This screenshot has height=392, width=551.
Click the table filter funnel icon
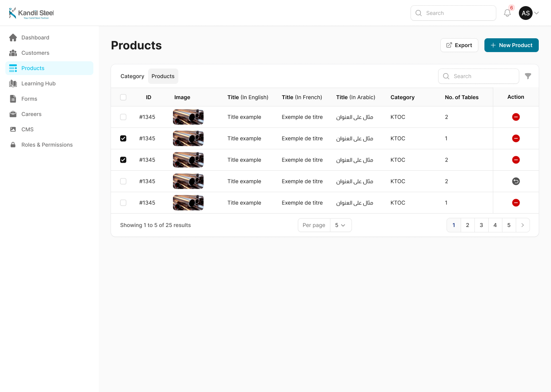point(528,76)
